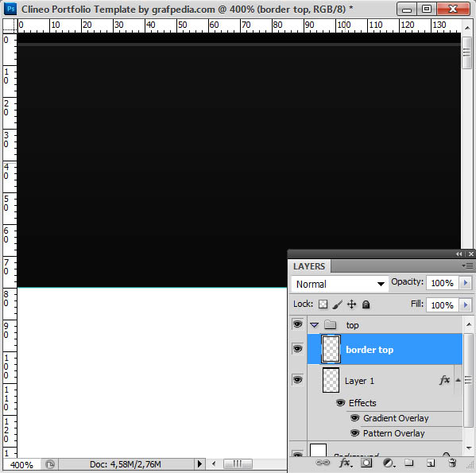
Task: Collapse Layers panel to icons
Action: pyautogui.click(x=459, y=254)
